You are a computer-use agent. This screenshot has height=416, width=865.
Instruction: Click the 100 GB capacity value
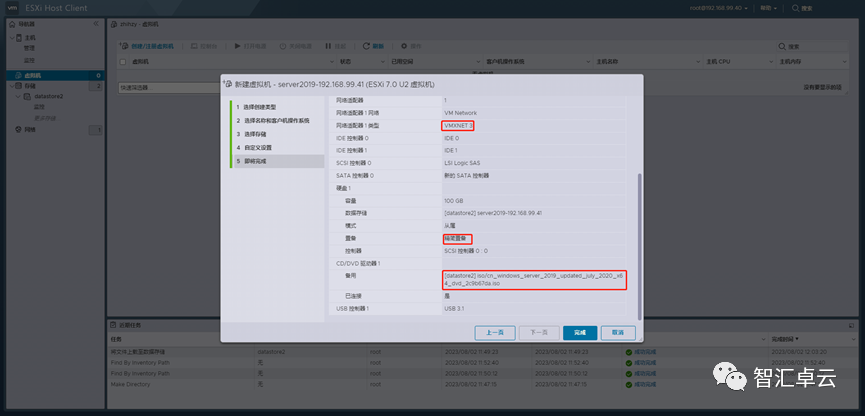coord(453,201)
